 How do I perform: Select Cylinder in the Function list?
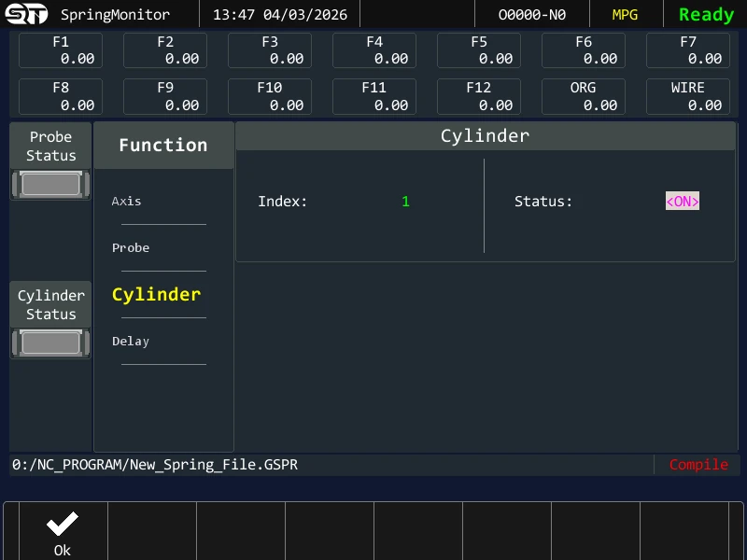(156, 294)
